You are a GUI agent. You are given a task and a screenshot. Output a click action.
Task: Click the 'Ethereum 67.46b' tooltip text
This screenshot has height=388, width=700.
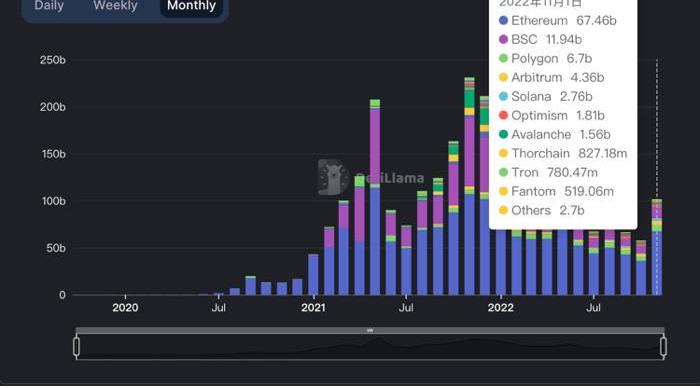[x=564, y=21]
